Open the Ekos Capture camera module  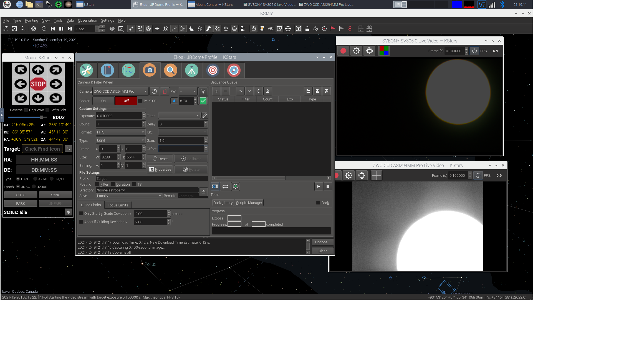(x=150, y=70)
